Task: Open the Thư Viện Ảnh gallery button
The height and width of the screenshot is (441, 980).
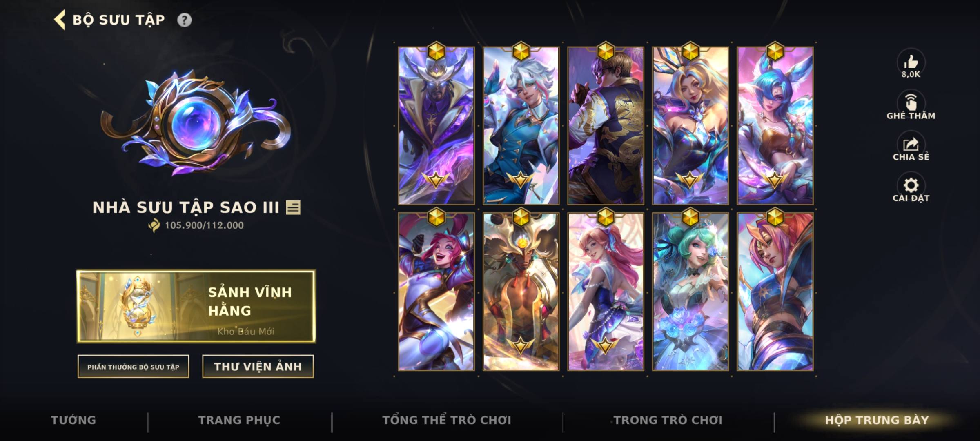Action: coord(258,367)
